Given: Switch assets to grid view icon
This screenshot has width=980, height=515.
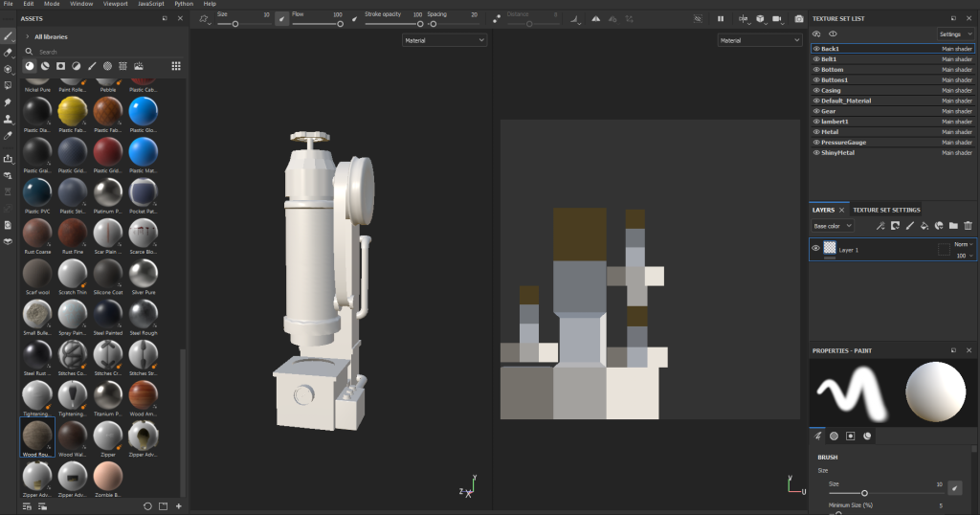Looking at the screenshot, I should pos(176,66).
